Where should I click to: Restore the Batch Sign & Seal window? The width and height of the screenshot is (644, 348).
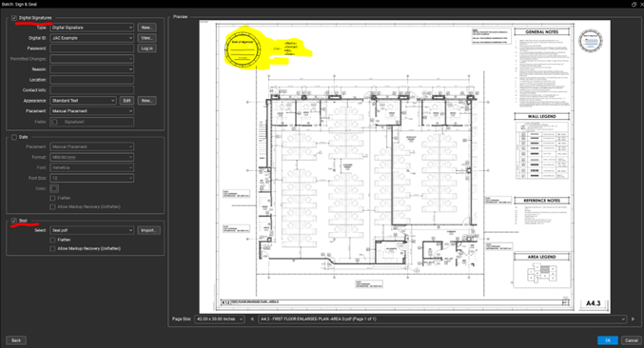click(x=634, y=4)
